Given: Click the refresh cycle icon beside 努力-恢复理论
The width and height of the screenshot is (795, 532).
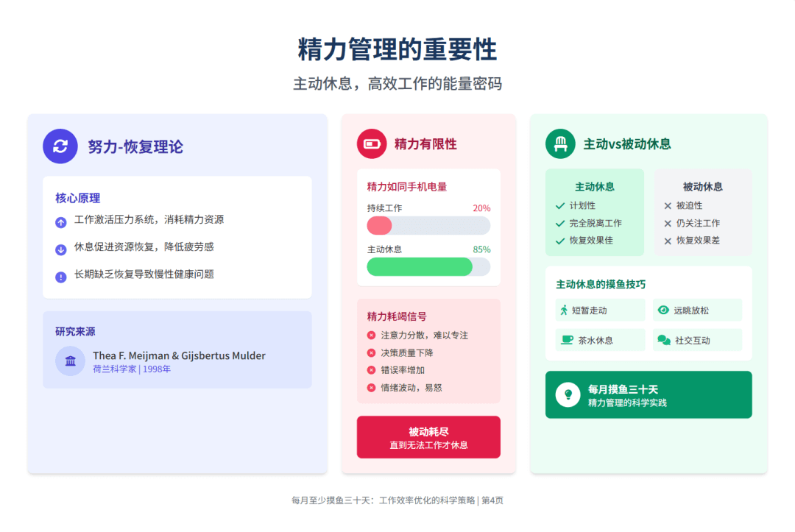Looking at the screenshot, I should (60, 146).
